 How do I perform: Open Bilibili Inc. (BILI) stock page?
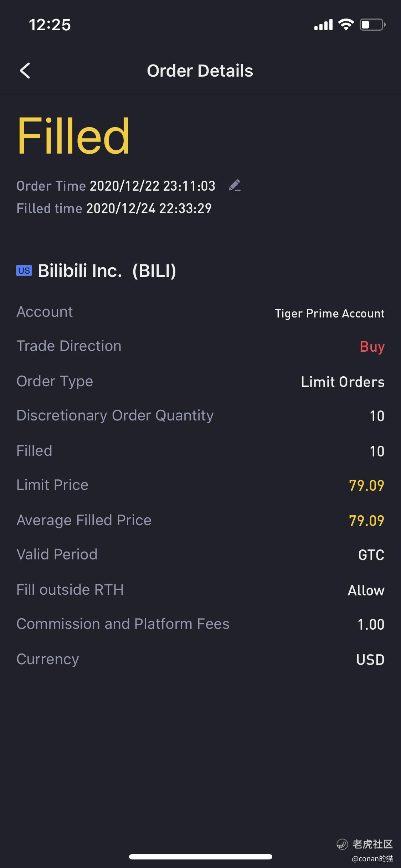pyautogui.click(x=107, y=270)
